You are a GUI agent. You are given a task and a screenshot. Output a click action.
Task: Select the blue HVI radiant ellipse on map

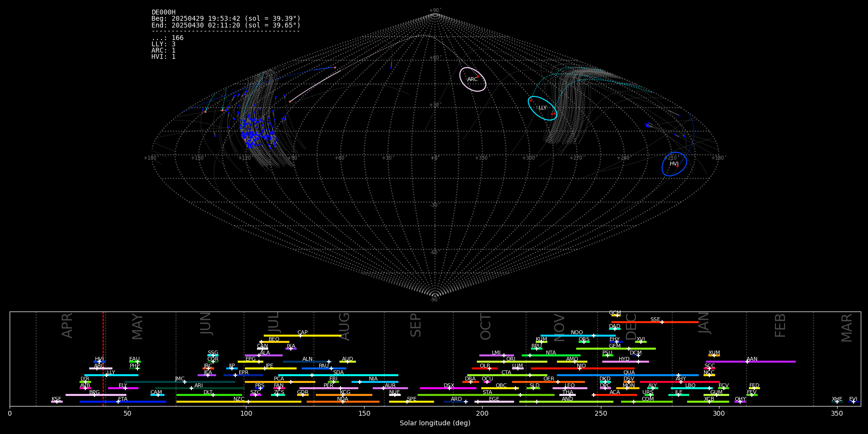pos(674,164)
